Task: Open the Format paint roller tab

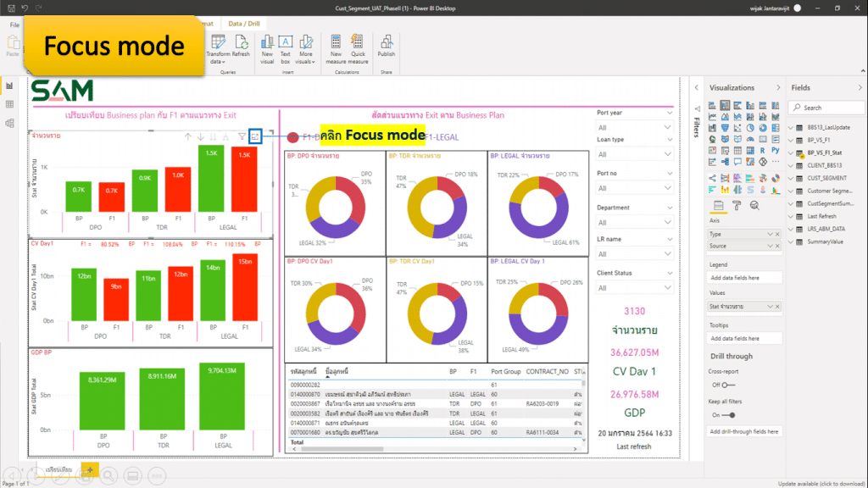Action: [x=736, y=205]
